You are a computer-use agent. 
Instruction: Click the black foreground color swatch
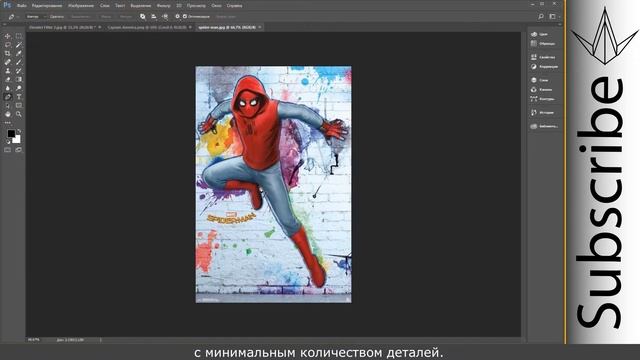coord(11,133)
